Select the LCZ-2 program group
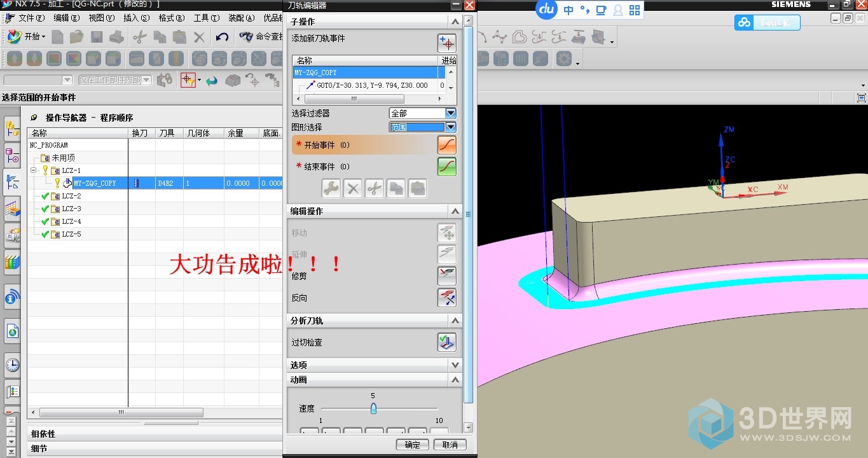868x458 pixels. [71, 196]
